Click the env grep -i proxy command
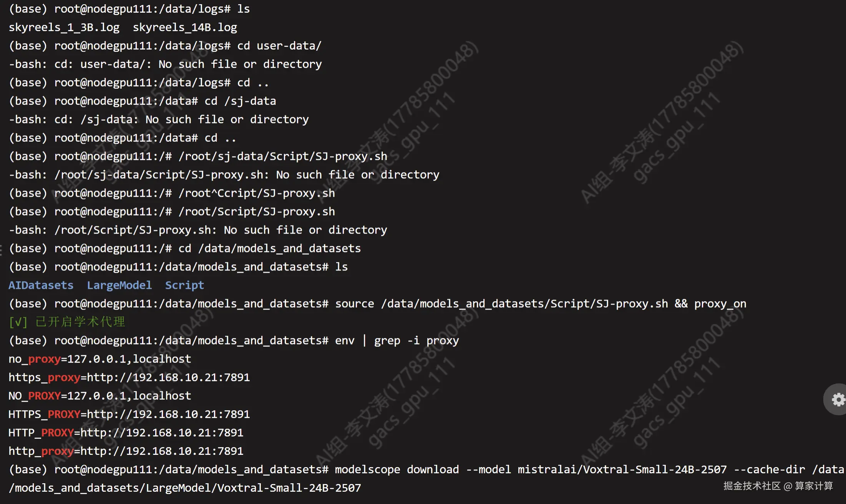Viewport: 846px width, 504px height. point(397,340)
